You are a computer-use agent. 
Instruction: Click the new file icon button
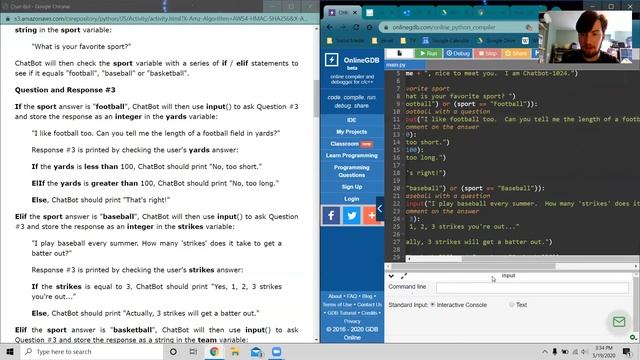pos(400,53)
